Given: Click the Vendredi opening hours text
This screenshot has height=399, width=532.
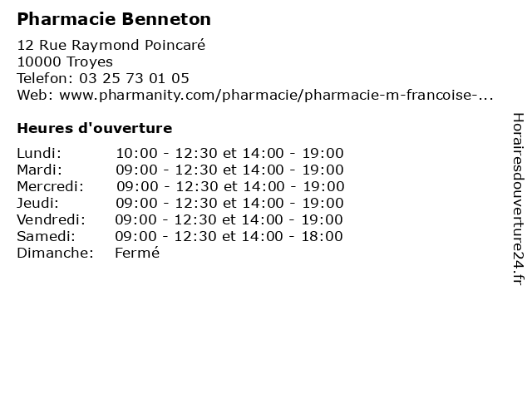Looking at the screenshot, I should tap(229, 219).
